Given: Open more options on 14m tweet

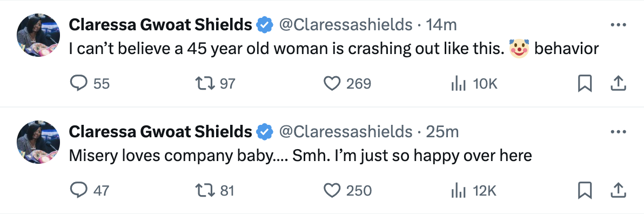Looking at the screenshot, I should [618, 25].
